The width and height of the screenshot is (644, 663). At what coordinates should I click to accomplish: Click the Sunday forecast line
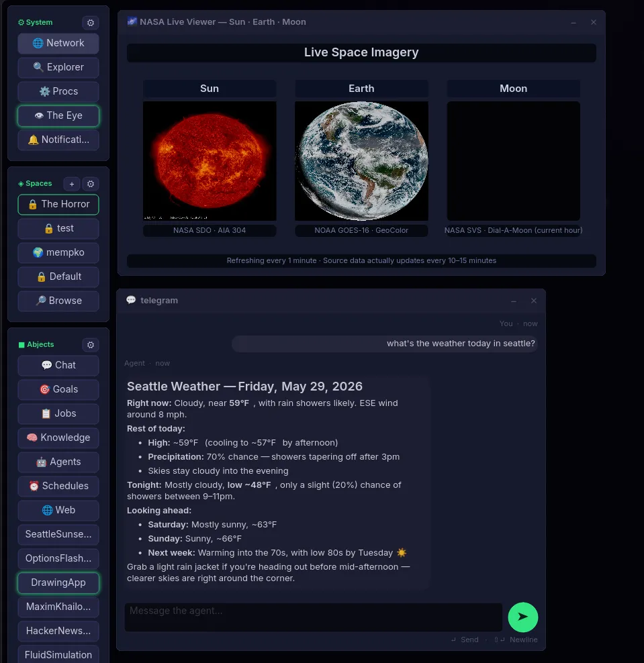pyautogui.click(x=195, y=539)
